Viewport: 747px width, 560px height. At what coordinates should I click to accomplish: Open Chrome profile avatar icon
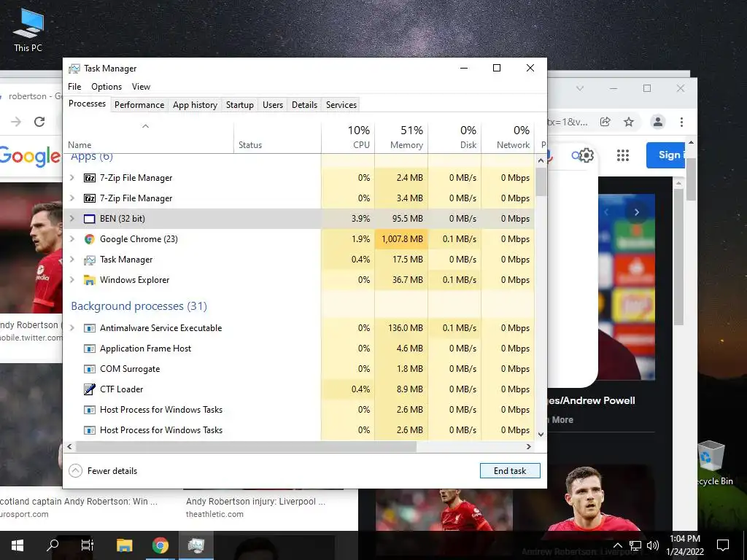coord(658,122)
